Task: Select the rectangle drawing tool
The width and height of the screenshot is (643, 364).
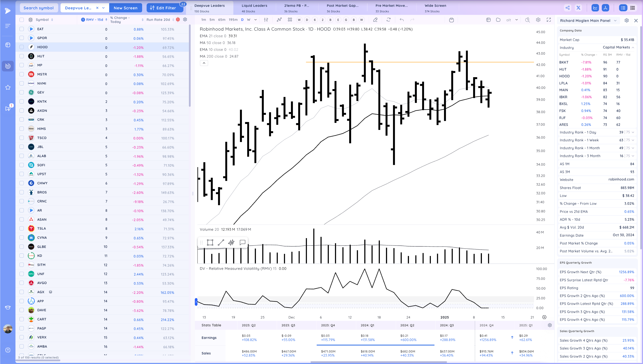Action: pyautogui.click(x=210, y=242)
